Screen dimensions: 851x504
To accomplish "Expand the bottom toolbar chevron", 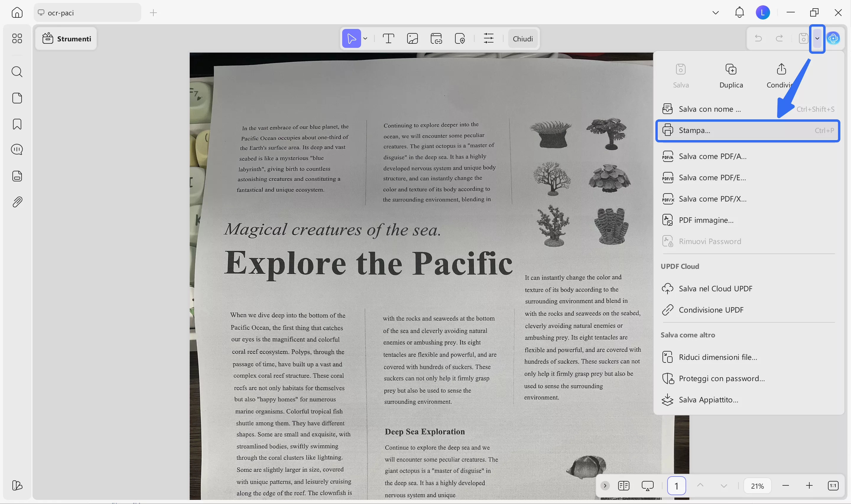I will pyautogui.click(x=605, y=486).
